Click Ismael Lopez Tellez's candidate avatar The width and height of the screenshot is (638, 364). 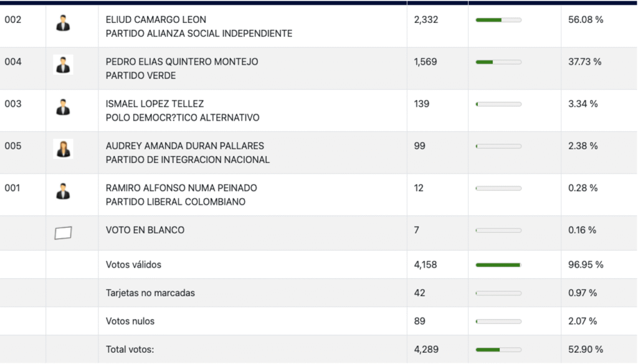point(63,106)
